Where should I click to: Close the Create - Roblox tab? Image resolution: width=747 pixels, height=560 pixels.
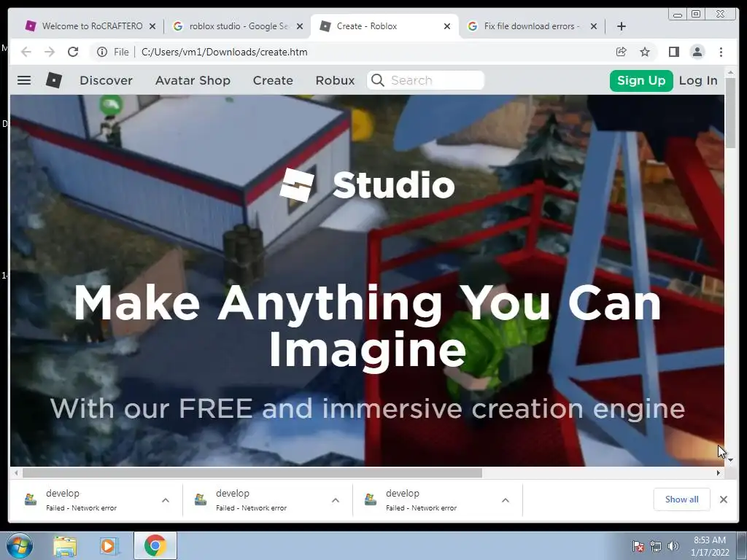(x=447, y=26)
